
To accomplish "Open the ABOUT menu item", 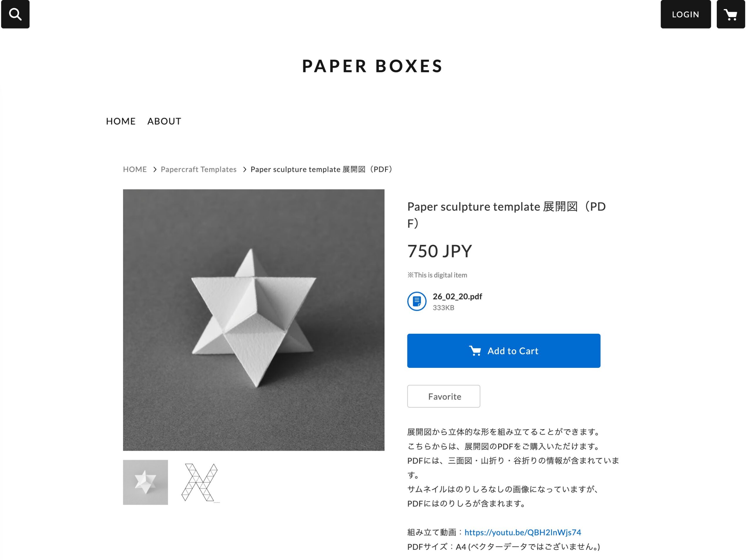I will [164, 121].
